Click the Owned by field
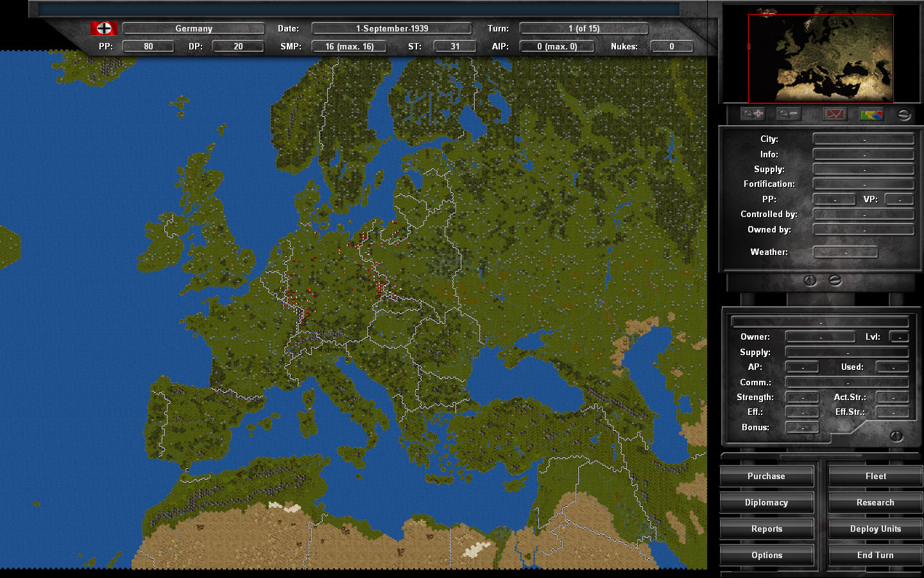This screenshot has height=578, width=924. [x=864, y=229]
